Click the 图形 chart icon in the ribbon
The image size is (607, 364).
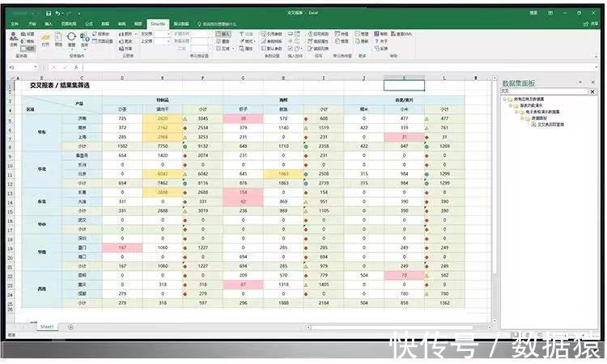click(x=121, y=35)
